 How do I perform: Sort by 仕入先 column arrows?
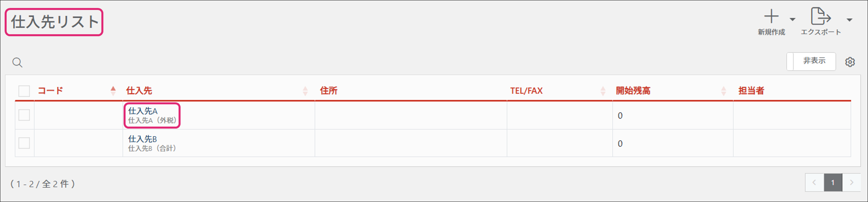click(x=305, y=90)
